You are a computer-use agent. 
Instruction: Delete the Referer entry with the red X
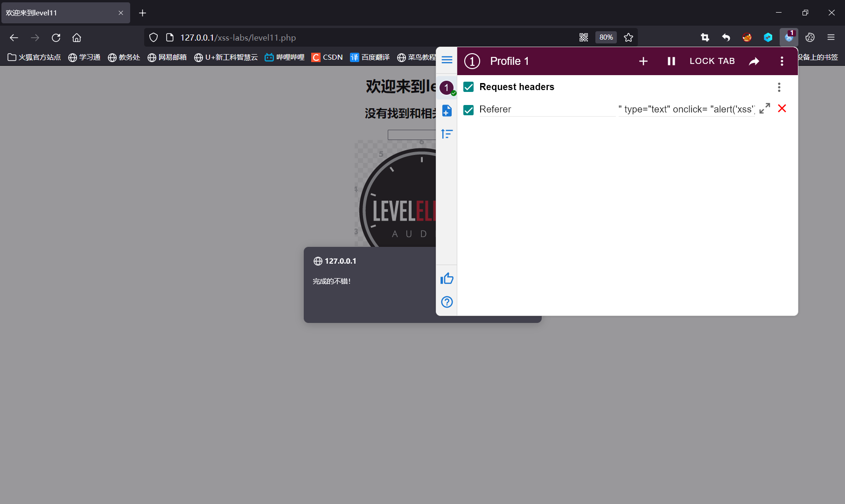tap(782, 108)
